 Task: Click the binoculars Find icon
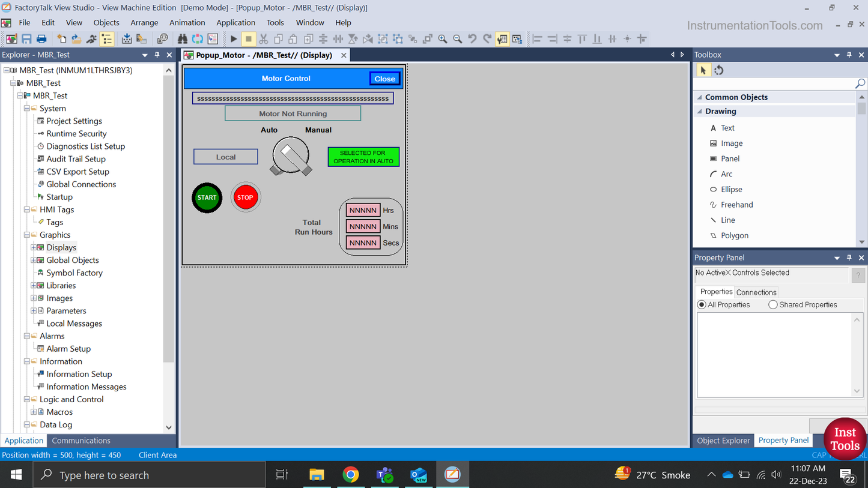[183, 39]
